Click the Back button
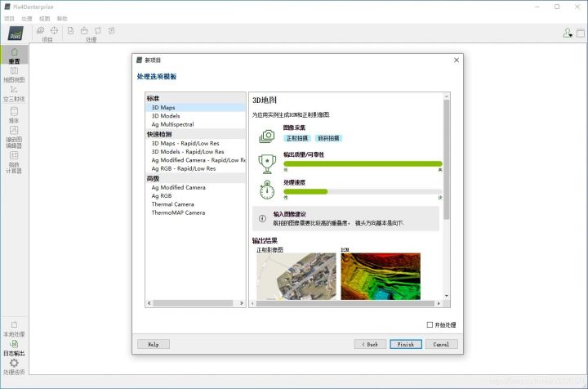 tap(370, 344)
